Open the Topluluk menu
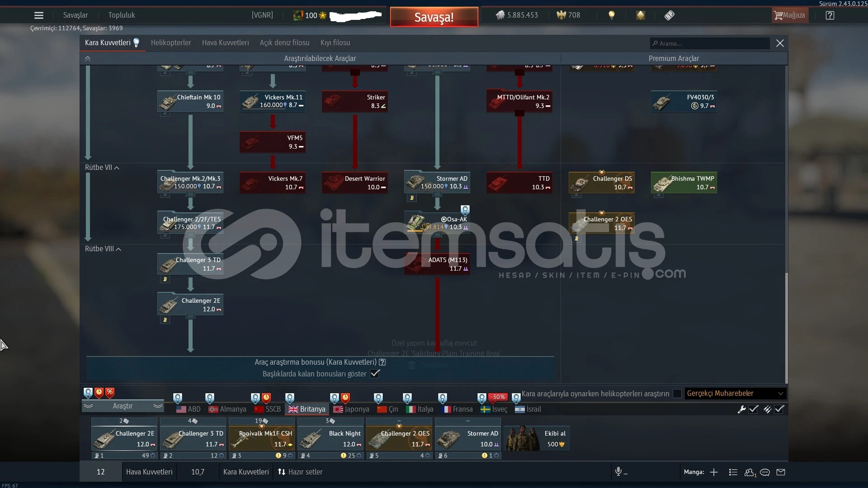The image size is (868, 488). click(x=122, y=15)
